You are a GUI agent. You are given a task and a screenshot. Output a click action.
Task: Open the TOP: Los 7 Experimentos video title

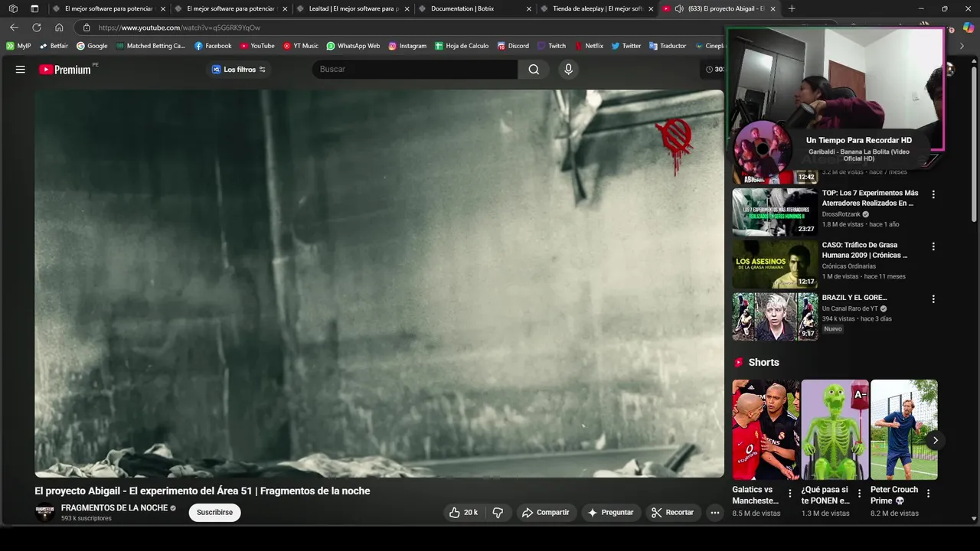[870, 198]
